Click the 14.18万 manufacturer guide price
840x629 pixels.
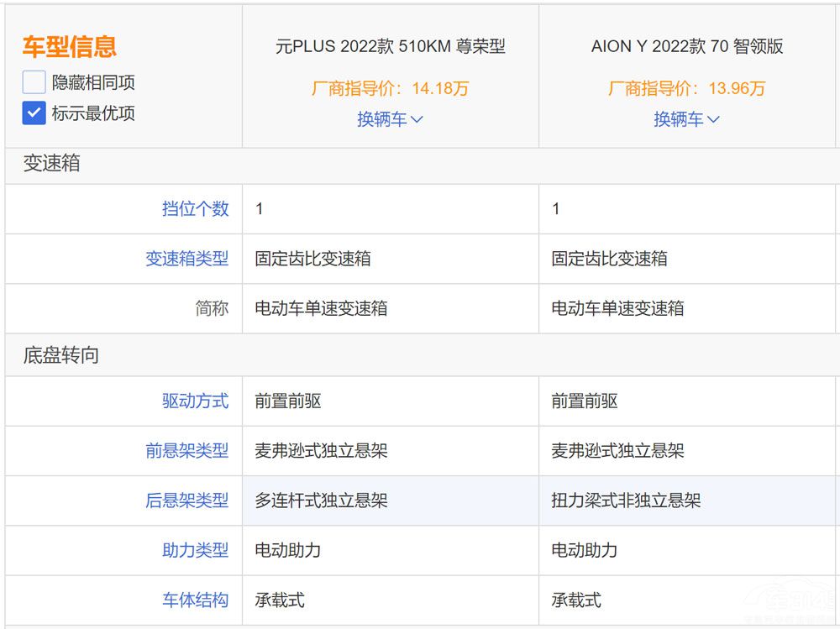pos(390,88)
